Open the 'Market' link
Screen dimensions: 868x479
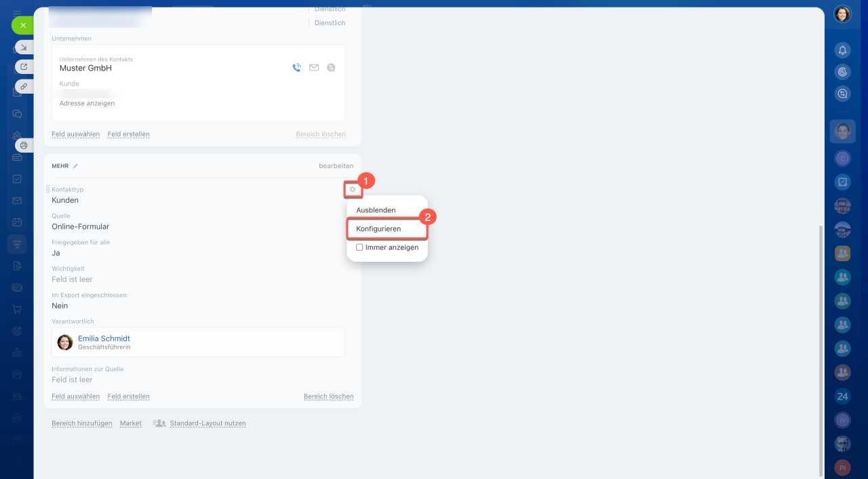pos(131,423)
